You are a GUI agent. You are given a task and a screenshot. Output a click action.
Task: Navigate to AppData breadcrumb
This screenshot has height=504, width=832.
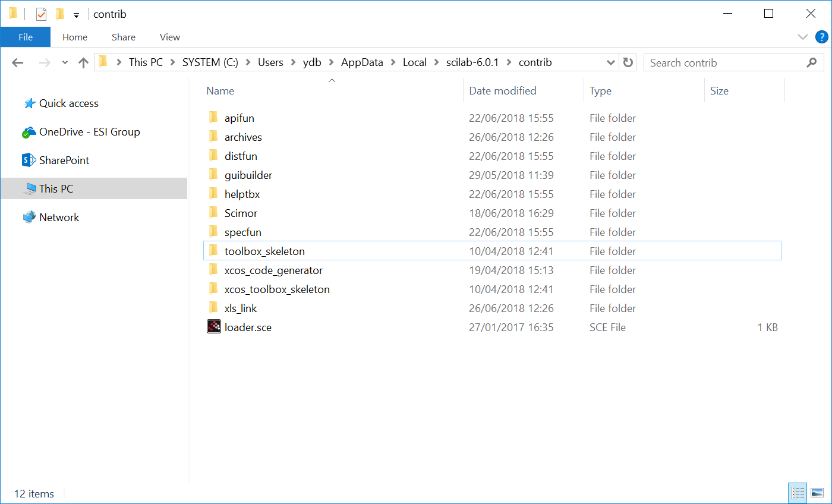point(362,62)
